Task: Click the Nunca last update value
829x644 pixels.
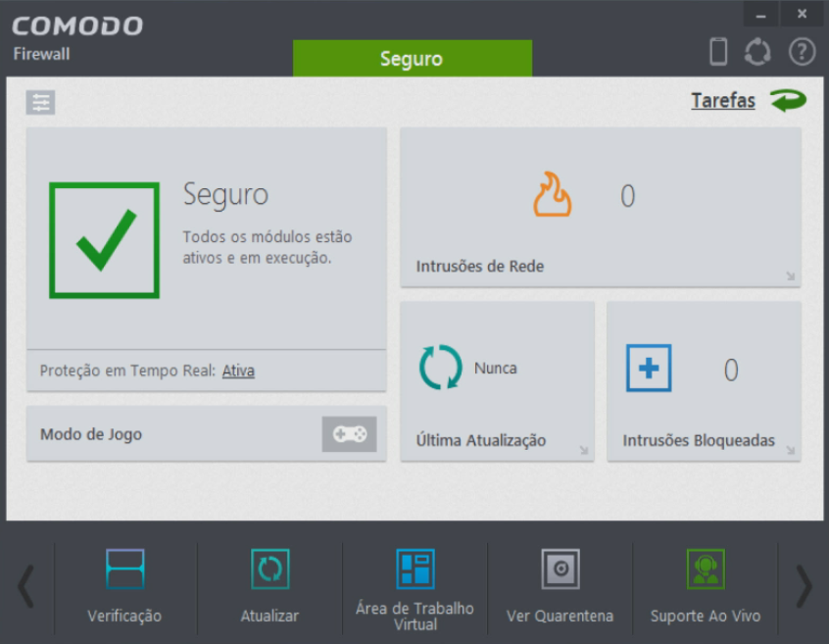Action: point(496,368)
